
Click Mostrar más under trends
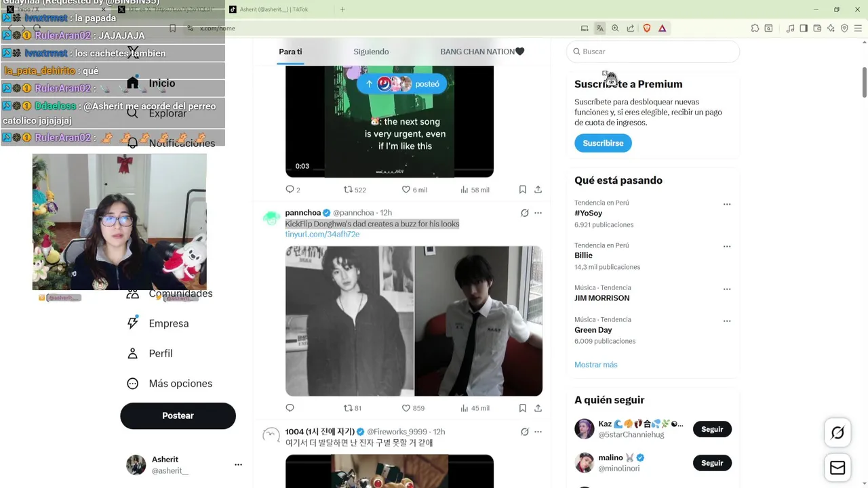[596, 365]
